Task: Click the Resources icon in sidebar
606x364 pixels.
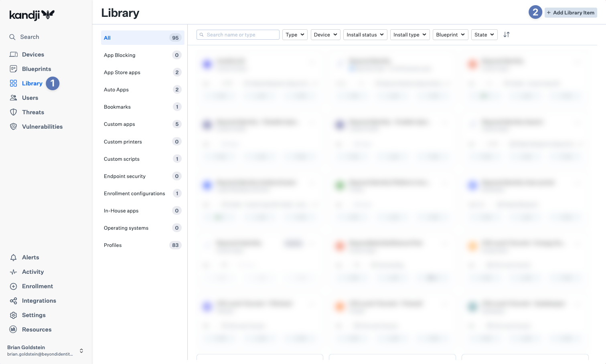Action: point(13,330)
